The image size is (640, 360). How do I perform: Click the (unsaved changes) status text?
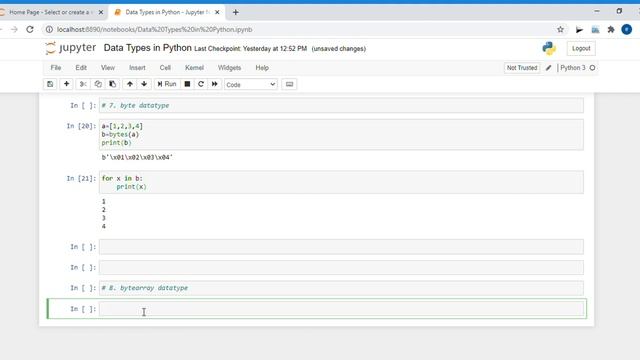[x=338, y=49]
